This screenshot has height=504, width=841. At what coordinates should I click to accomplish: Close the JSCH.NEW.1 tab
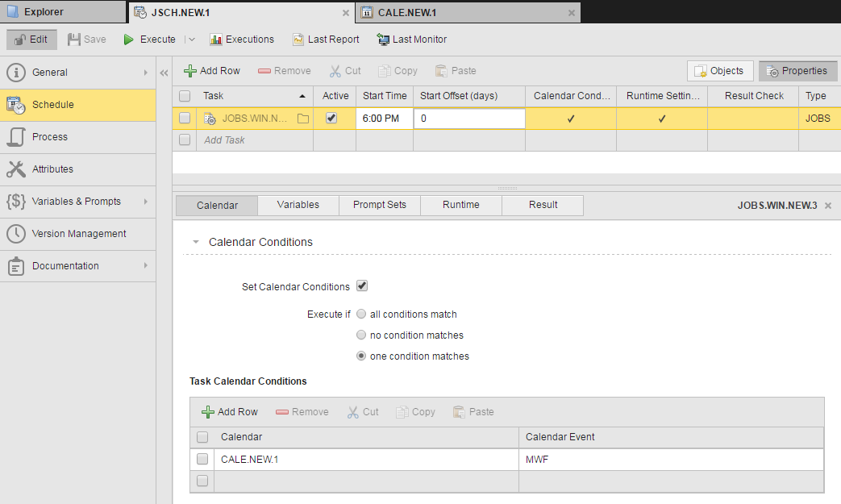(345, 13)
